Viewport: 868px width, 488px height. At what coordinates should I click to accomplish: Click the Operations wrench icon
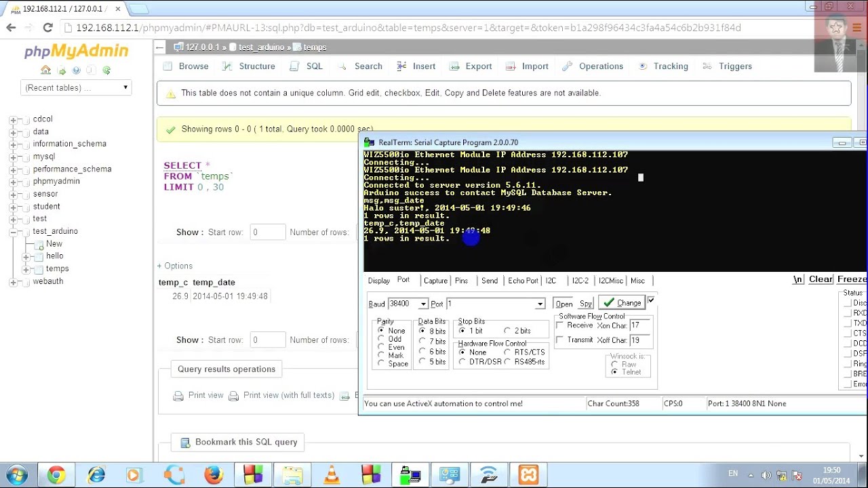point(567,66)
